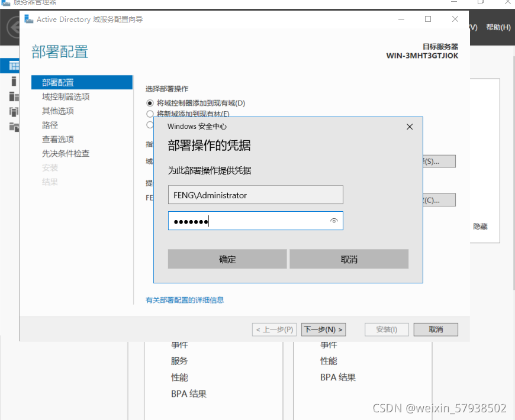
Task: Click the 更改(C)... button behind dialog
Action: click(x=439, y=200)
